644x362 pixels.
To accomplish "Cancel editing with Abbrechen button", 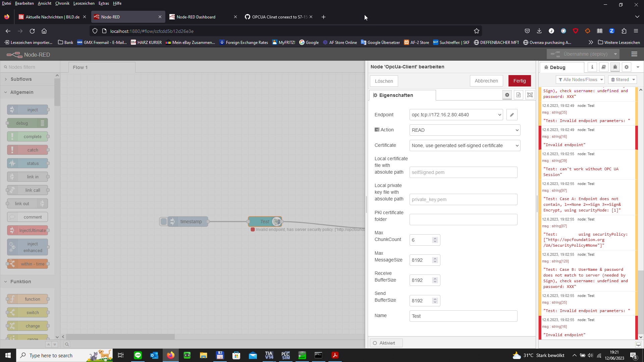I will [486, 81].
